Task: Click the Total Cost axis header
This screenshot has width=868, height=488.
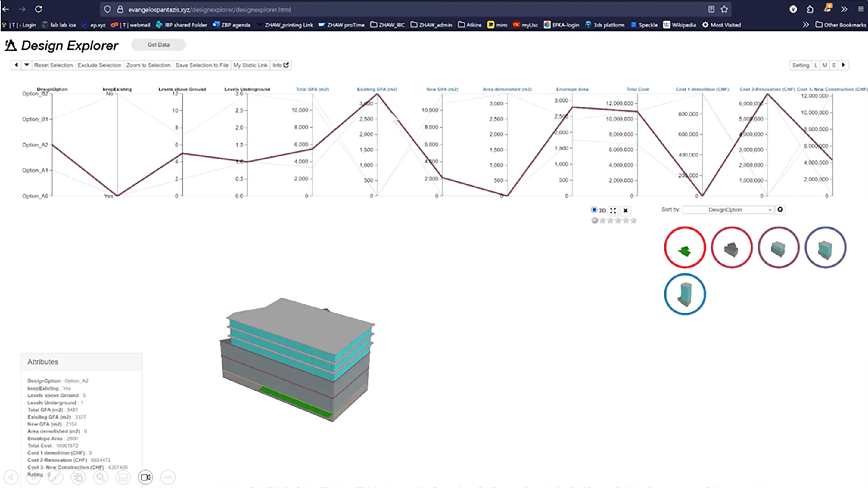Action: point(637,89)
